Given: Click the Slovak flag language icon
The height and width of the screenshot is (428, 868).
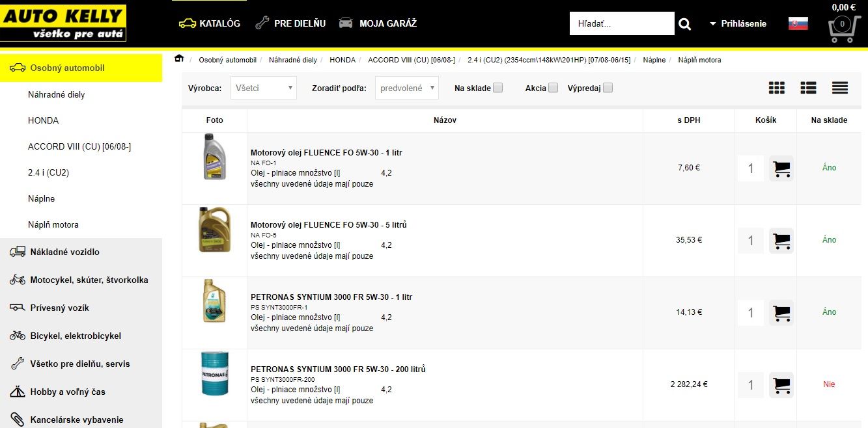Looking at the screenshot, I should [798, 23].
